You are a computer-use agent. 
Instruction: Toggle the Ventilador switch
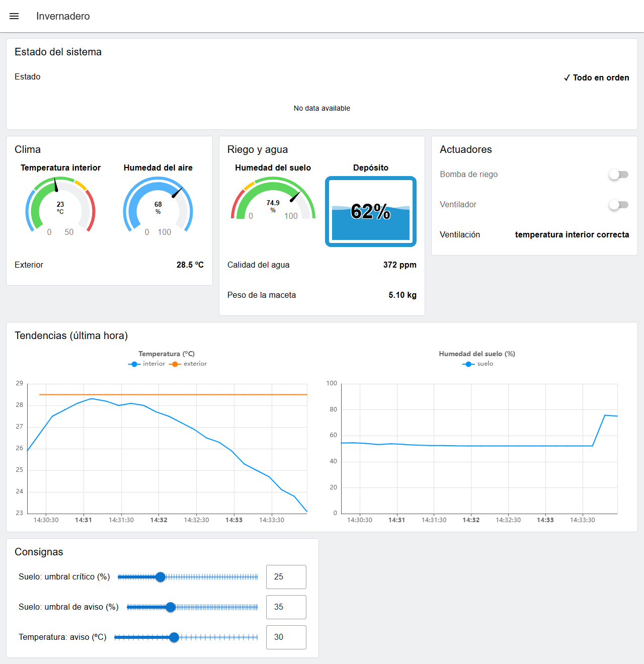coord(619,205)
